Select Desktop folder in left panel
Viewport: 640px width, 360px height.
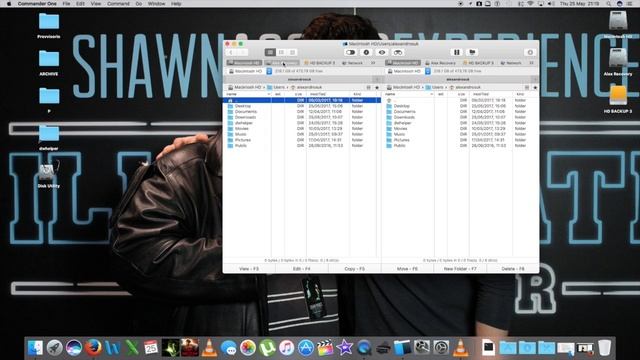[302, 106]
